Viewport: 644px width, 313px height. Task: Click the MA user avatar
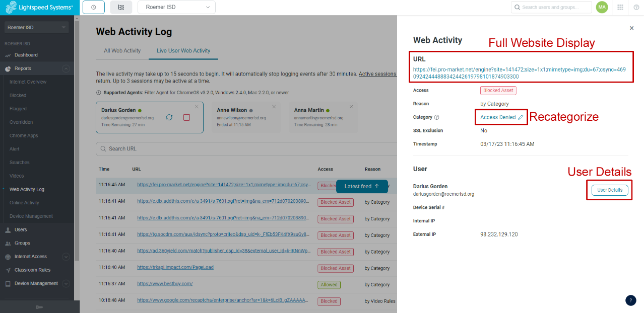602,7
